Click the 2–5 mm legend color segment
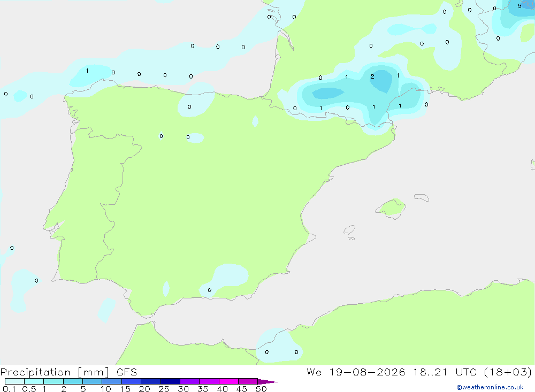The width and height of the screenshot is (535, 392). click(73, 381)
